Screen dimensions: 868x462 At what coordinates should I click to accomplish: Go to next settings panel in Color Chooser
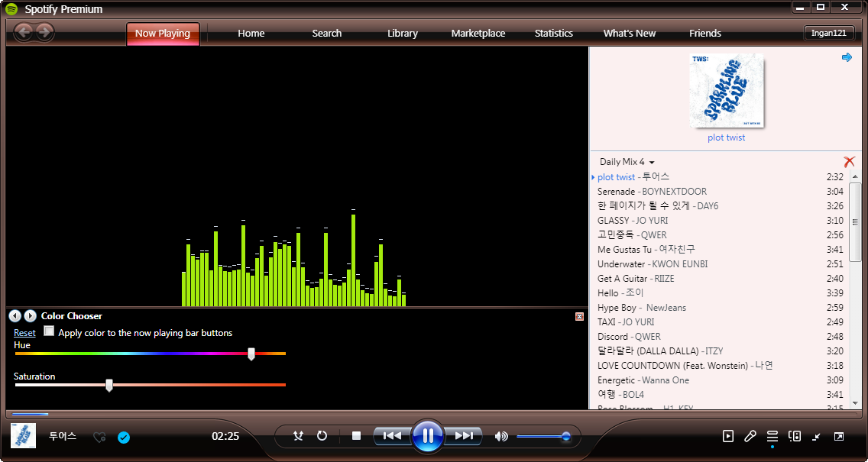tap(31, 316)
